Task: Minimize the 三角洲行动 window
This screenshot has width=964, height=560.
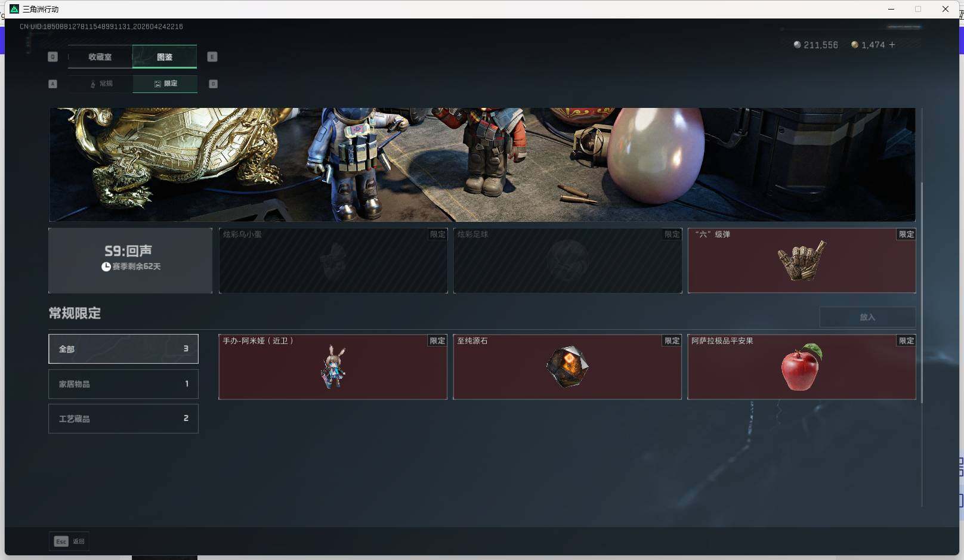Action: click(891, 9)
